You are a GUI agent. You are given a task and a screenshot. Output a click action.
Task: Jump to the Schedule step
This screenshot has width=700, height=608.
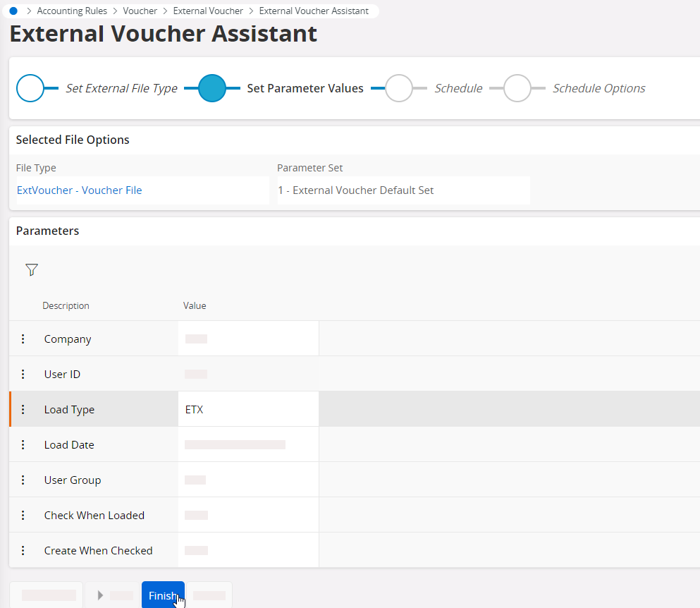[399, 89]
